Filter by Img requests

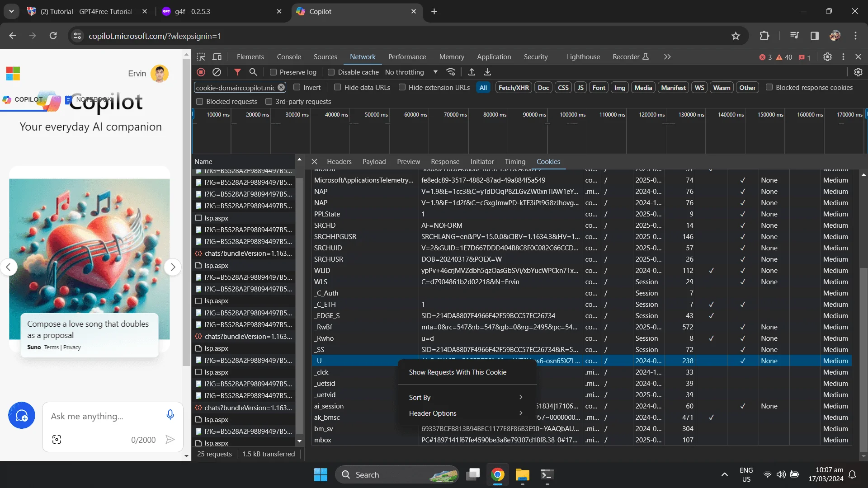pyautogui.click(x=619, y=88)
